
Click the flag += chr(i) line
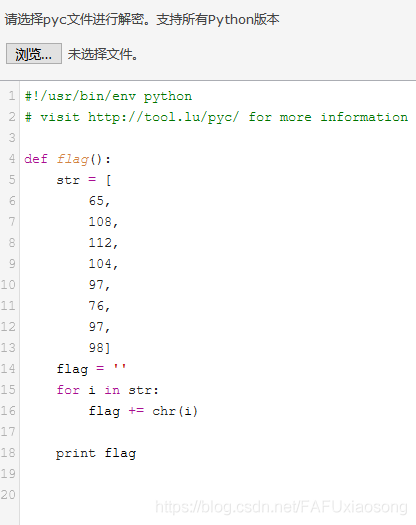click(143, 411)
